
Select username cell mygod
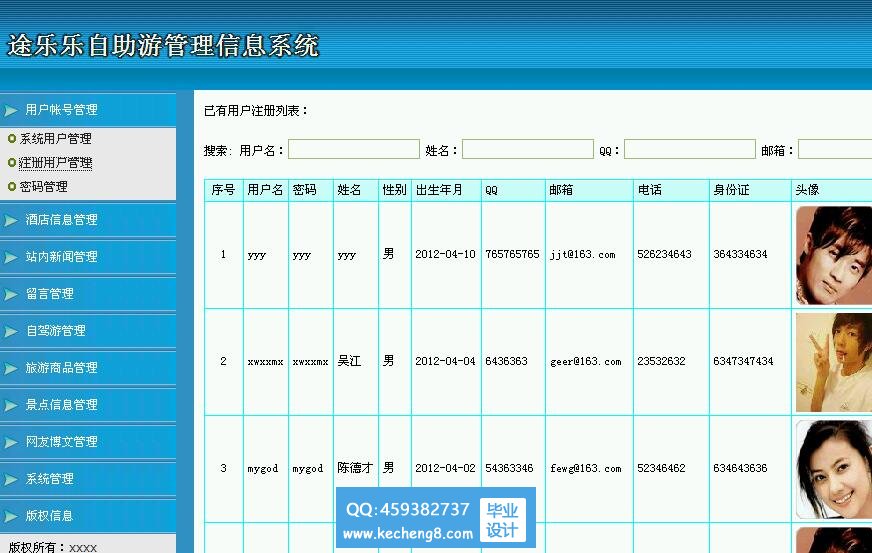tap(262, 469)
